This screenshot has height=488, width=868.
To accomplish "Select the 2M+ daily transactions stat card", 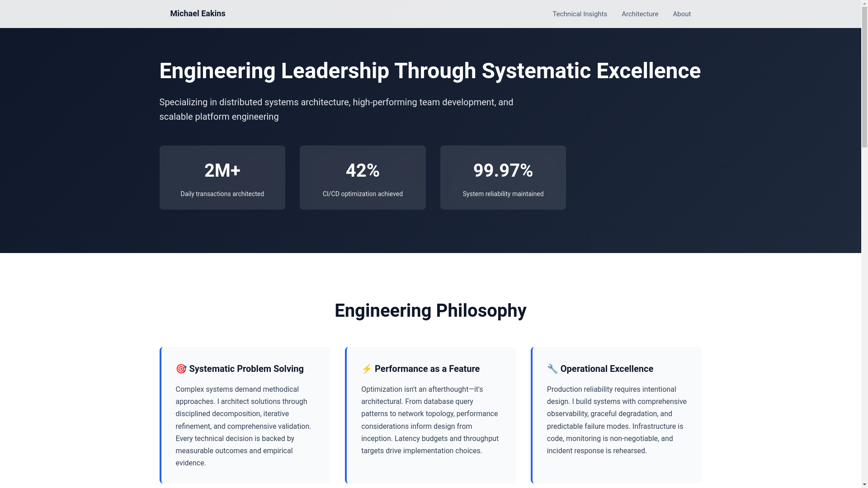I will click(x=222, y=178).
